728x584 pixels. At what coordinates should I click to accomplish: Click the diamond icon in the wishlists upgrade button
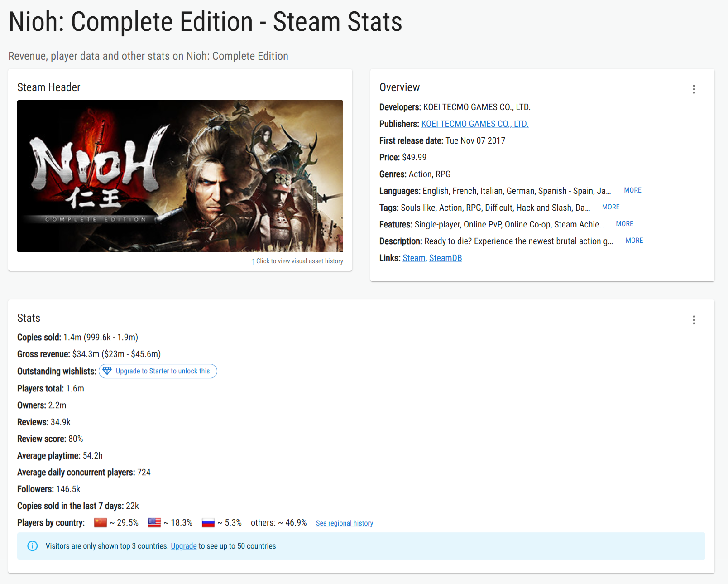click(107, 371)
